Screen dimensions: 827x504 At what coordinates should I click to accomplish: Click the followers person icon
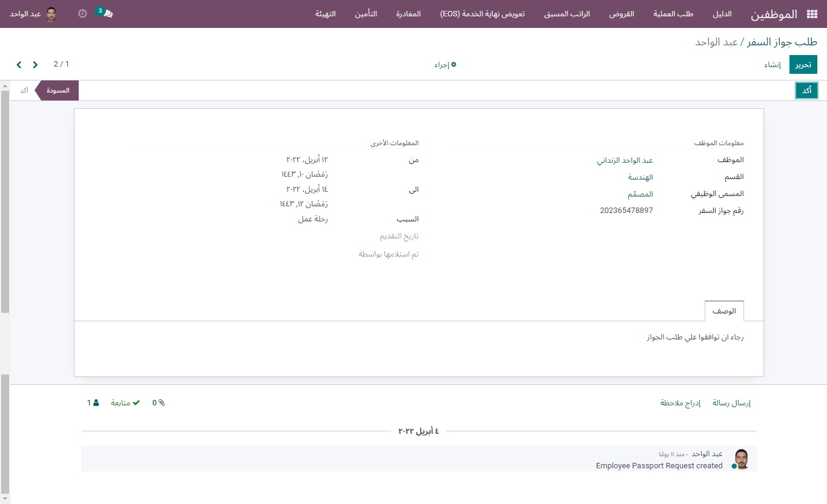pos(96,403)
